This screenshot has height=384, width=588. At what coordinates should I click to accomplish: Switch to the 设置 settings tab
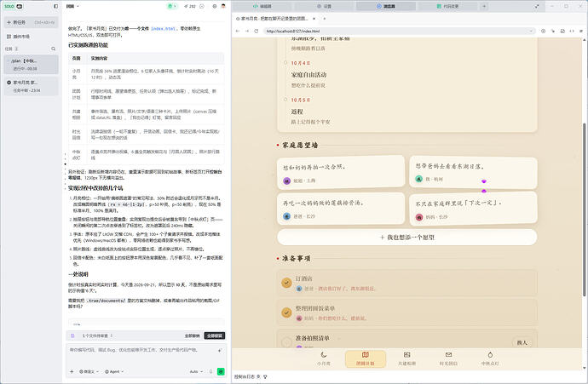(325, 6)
